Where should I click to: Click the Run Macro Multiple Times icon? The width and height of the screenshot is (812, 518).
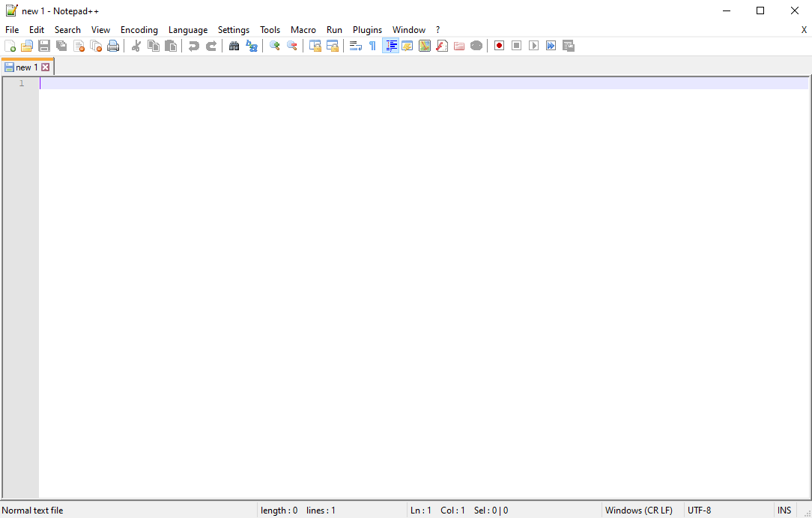point(551,46)
